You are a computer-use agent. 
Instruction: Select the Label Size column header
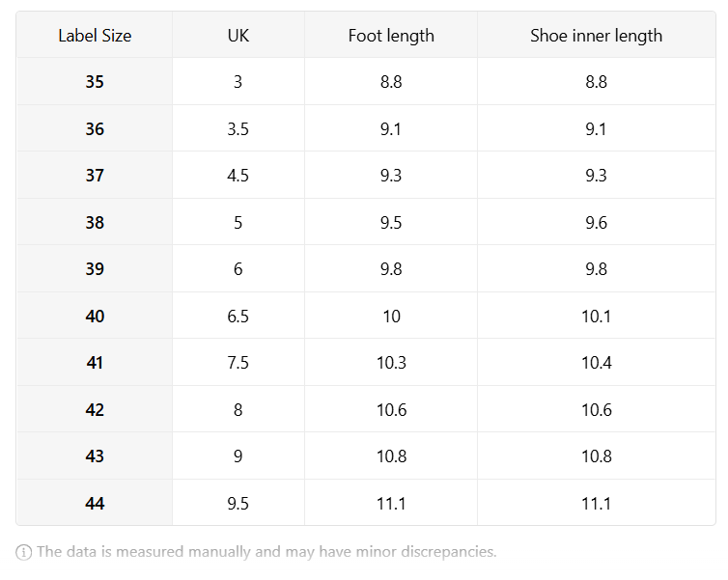[x=95, y=36]
